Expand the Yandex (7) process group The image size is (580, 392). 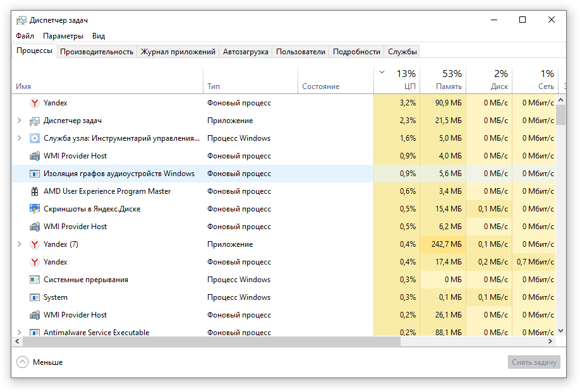pyautogui.click(x=19, y=244)
